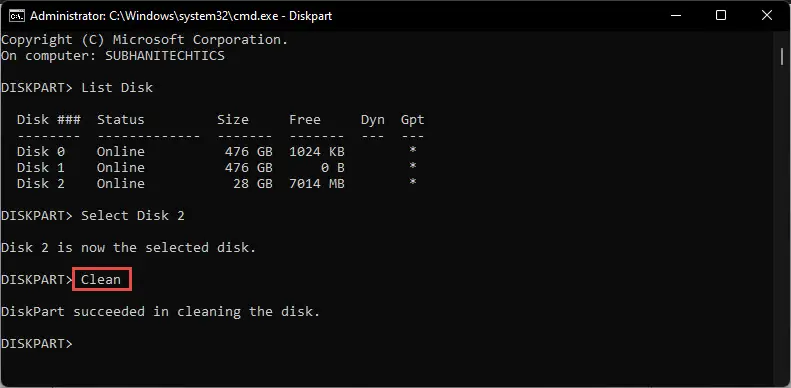Image resolution: width=791 pixels, height=388 pixels.
Task: Click the Free column header
Action: [305, 120]
